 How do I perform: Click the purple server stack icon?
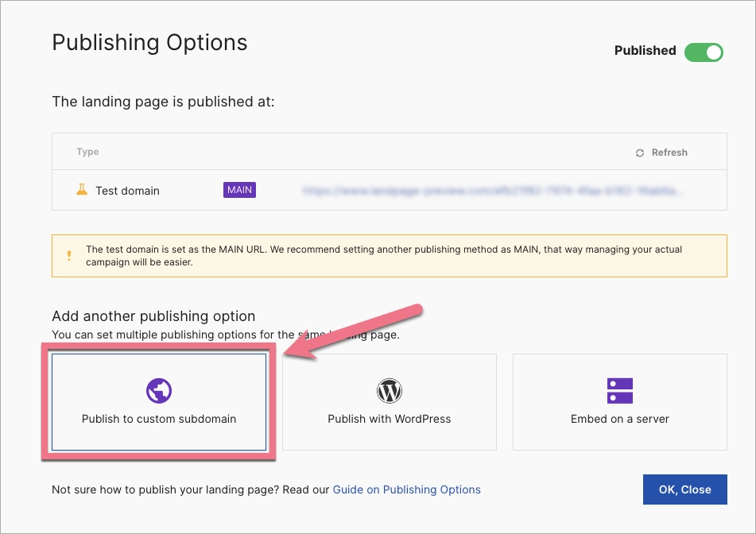(x=620, y=390)
